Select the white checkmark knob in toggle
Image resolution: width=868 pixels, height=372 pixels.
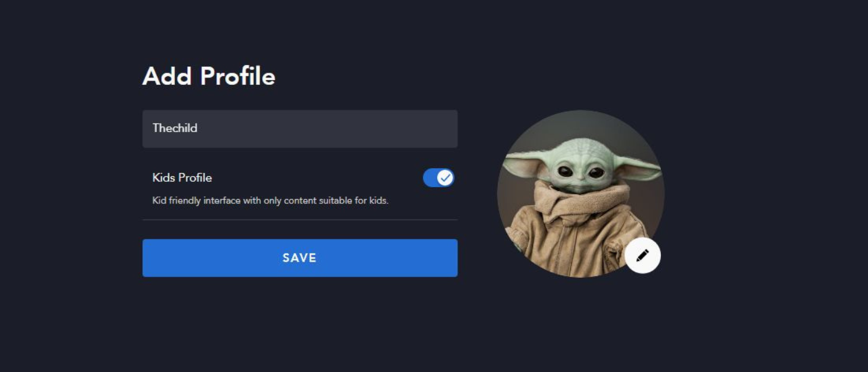click(x=445, y=178)
